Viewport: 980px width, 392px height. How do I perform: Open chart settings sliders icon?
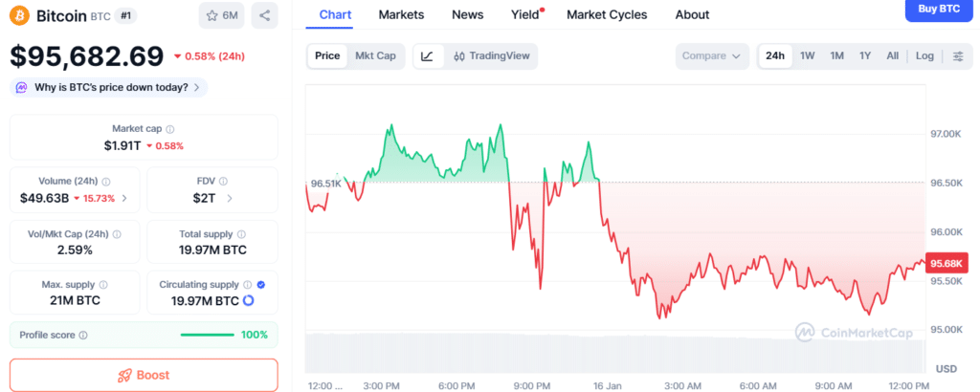[x=958, y=56]
